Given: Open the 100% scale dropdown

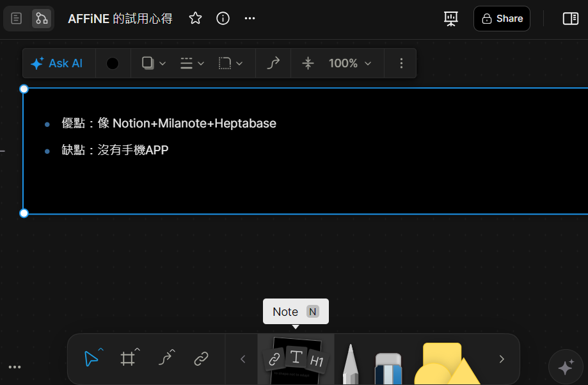Looking at the screenshot, I should click(350, 63).
